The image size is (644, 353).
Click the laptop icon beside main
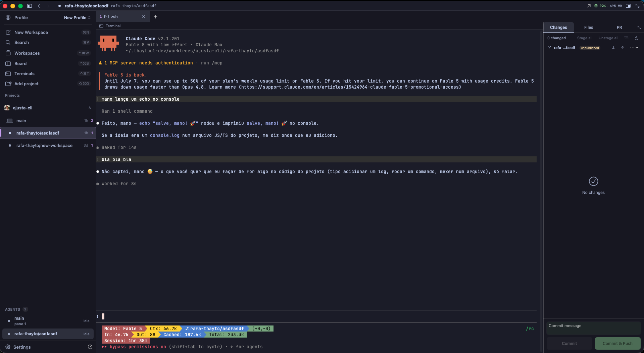(10, 120)
